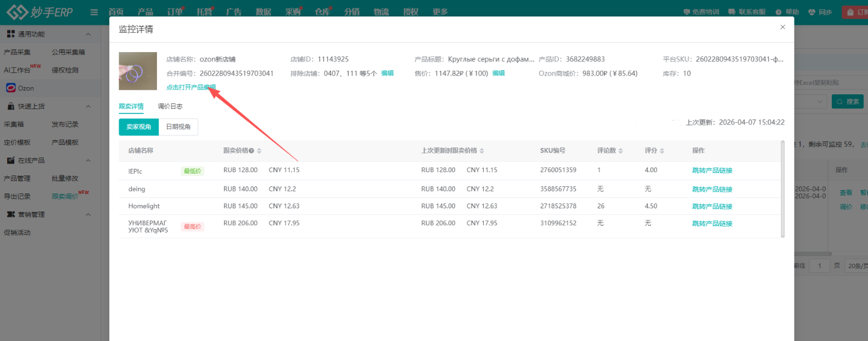Open 公用采集箱 in the sidebar
This screenshot has height=341, width=868.
(x=68, y=52)
